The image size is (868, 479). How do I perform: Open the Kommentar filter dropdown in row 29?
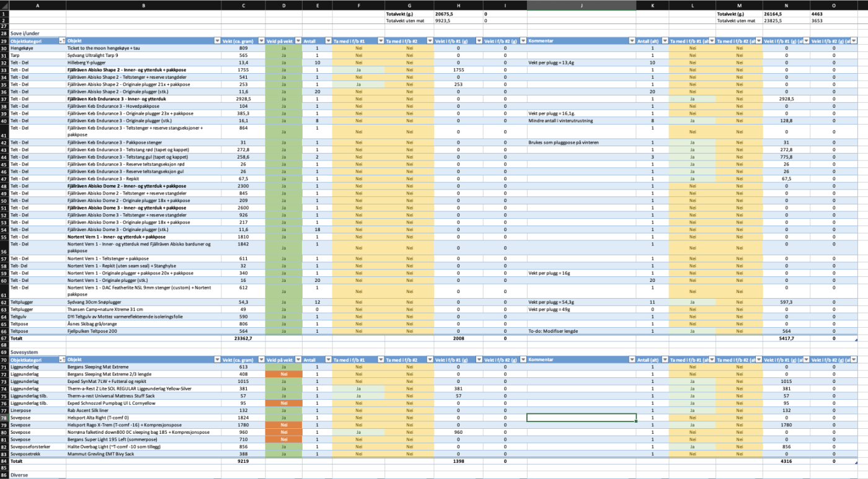pyautogui.click(x=631, y=41)
